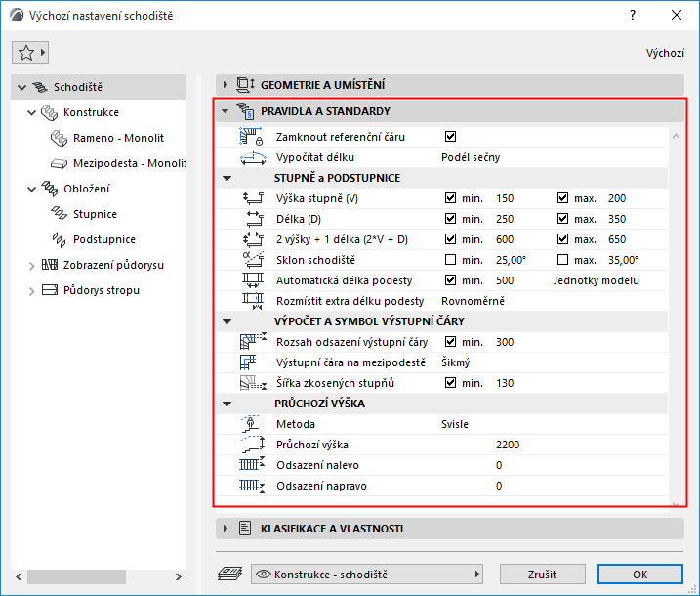Click the Mezipodesta - Monolit landing icon
Screen dimensions: 700x596
tap(59, 163)
